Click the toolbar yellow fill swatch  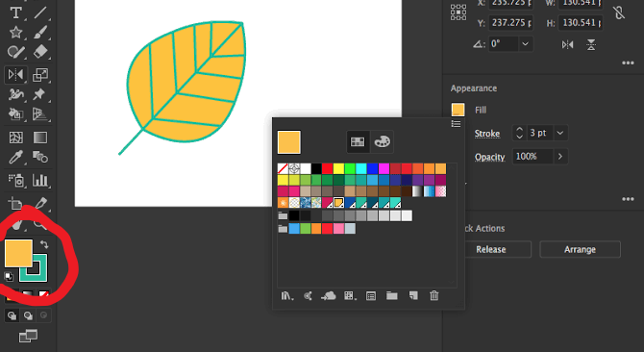(18, 254)
